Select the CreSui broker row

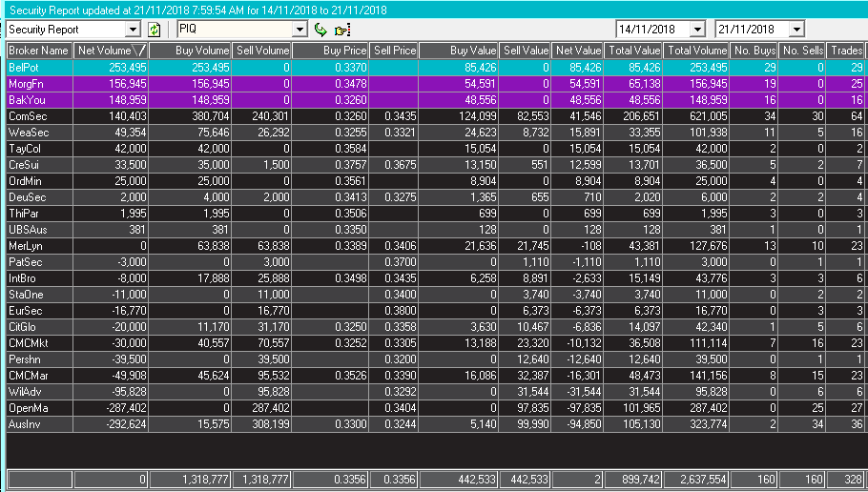click(435, 165)
